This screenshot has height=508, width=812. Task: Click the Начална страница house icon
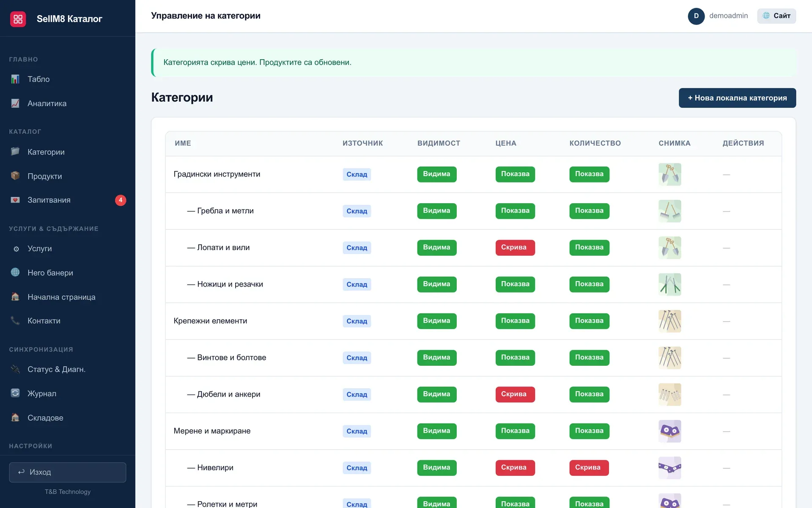(x=15, y=297)
